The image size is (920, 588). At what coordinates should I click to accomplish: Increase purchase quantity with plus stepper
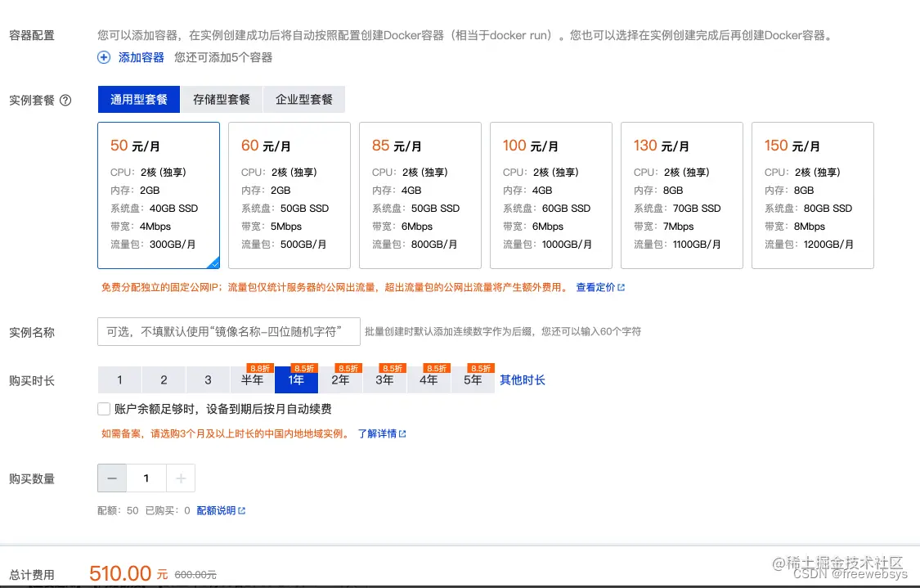[182, 478]
